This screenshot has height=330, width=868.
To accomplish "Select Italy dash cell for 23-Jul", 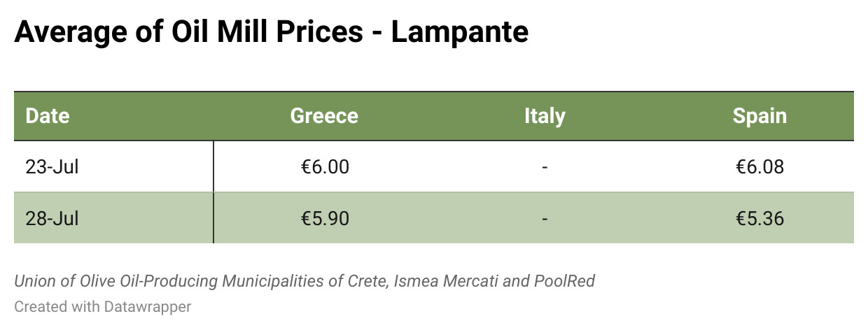I will [545, 168].
